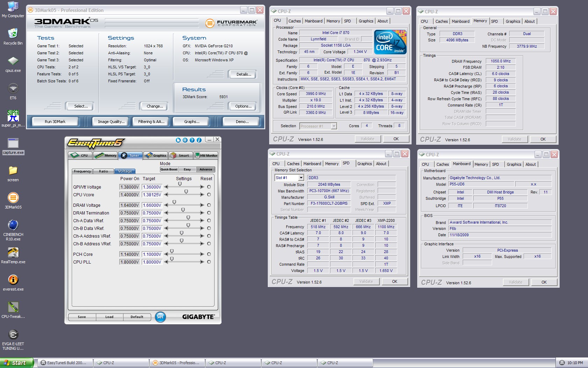
Task: Select the 'screen' folder on the desktop
Action: (13, 173)
